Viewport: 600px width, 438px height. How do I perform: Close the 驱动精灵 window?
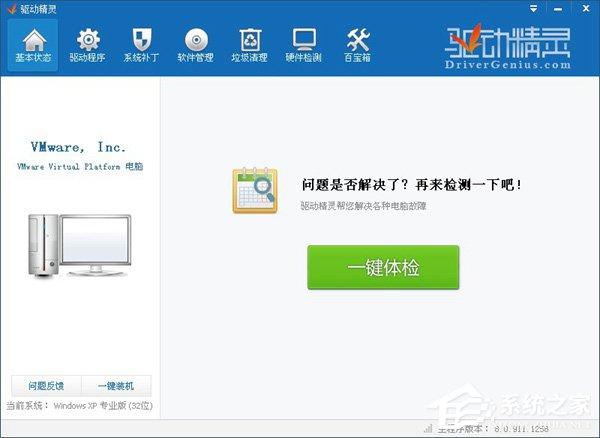coord(586,8)
